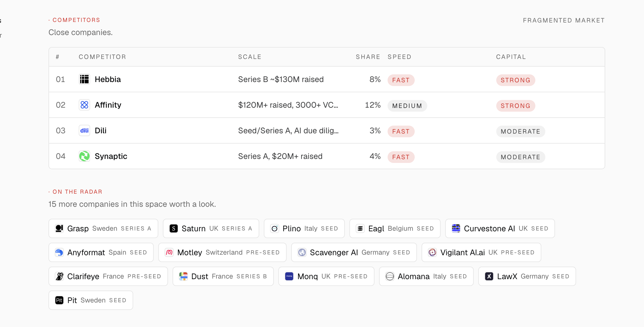Click the CAPITAL column header
Viewport: 644px width, 327px height.
(511, 57)
